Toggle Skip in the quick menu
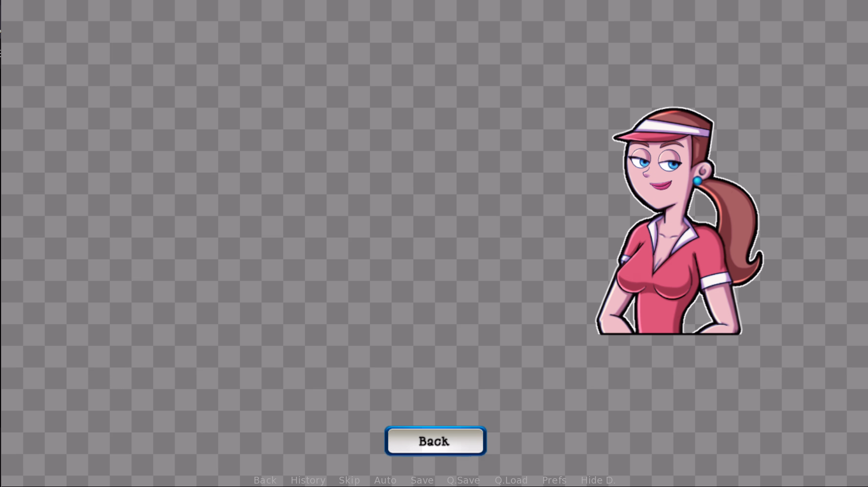 point(349,480)
